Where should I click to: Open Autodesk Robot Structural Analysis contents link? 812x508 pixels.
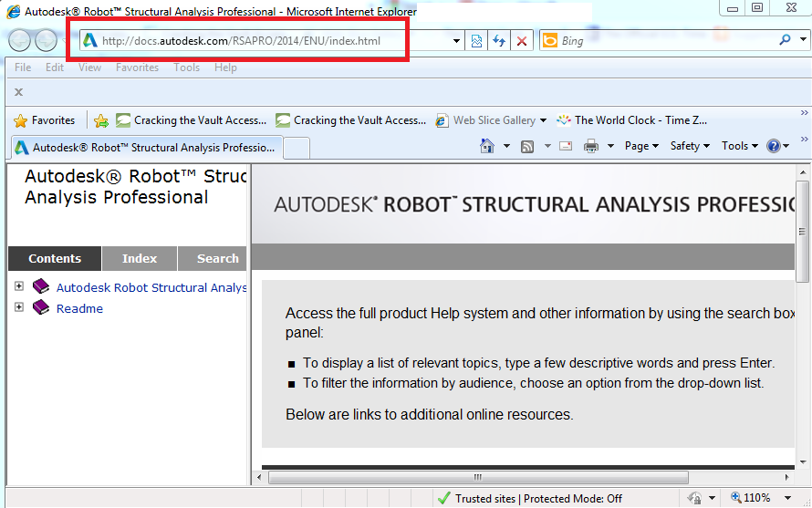[151, 287]
